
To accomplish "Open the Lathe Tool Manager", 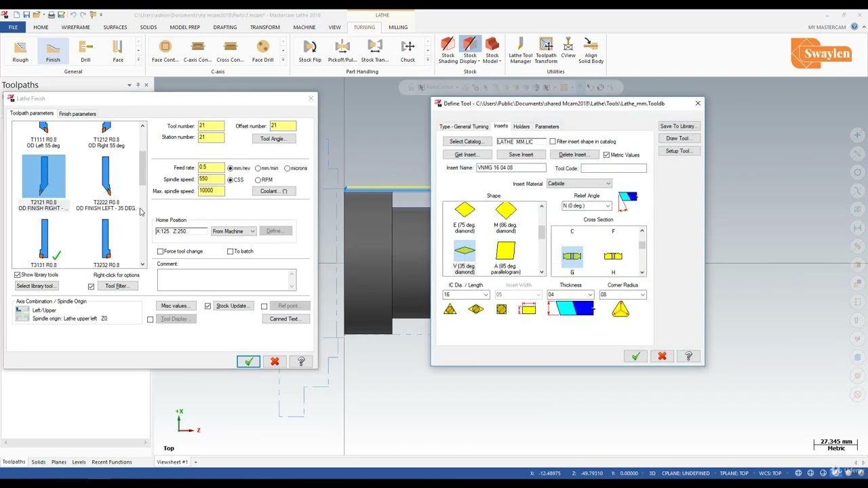I will (x=520, y=51).
